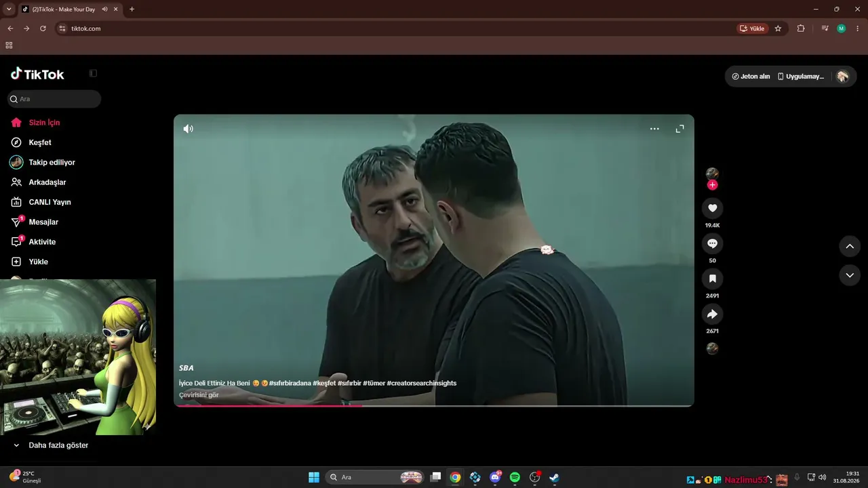
Task: Open the Chrome three-dot menu
Action: pyautogui.click(x=857, y=28)
